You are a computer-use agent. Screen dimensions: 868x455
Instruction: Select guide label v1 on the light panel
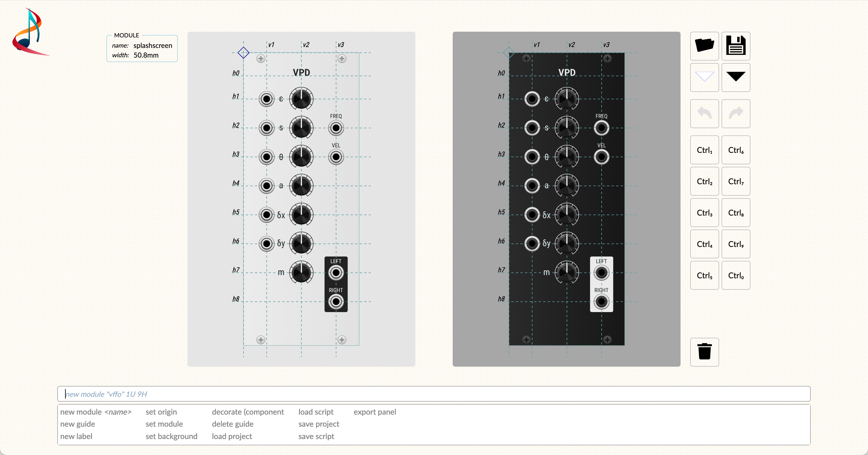pos(271,45)
